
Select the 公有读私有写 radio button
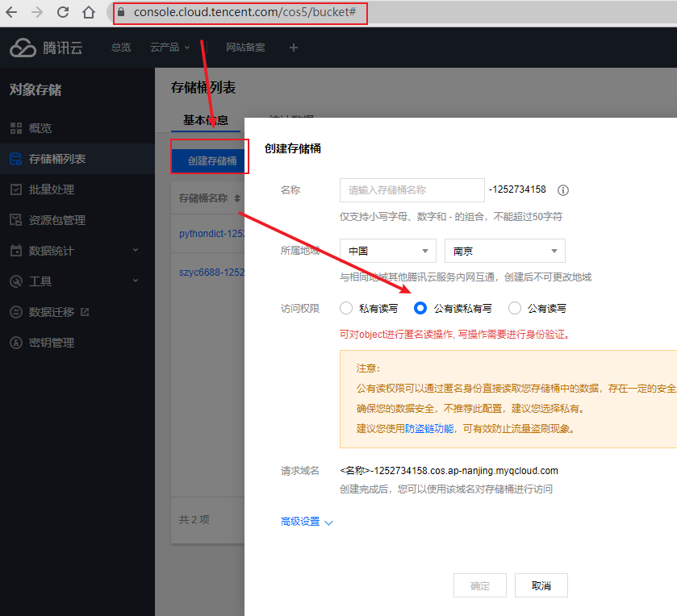click(x=420, y=307)
